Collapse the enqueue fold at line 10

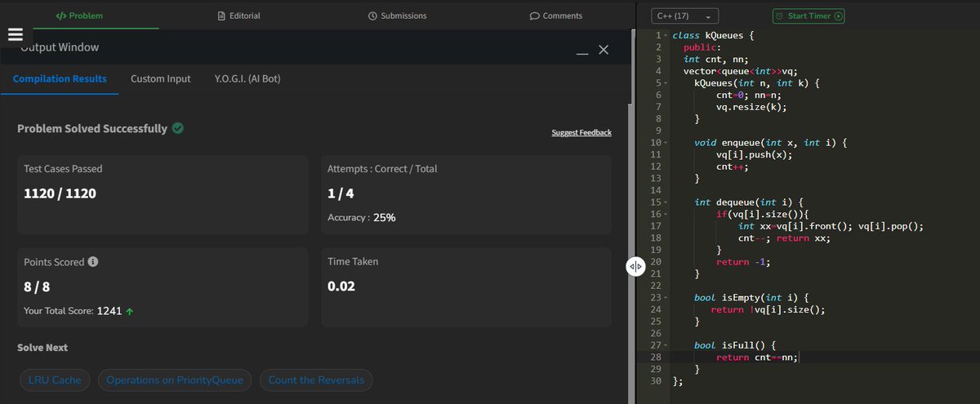pyautogui.click(x=666, y=143)
